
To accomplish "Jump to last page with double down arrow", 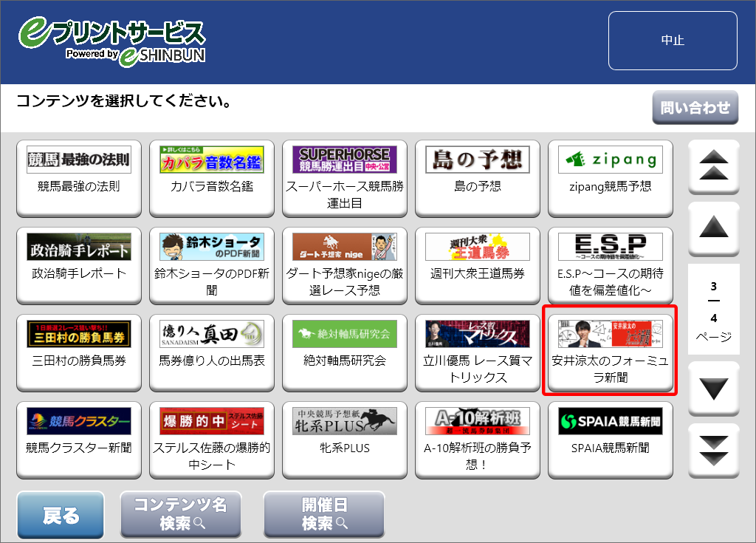I will (713, 451).
